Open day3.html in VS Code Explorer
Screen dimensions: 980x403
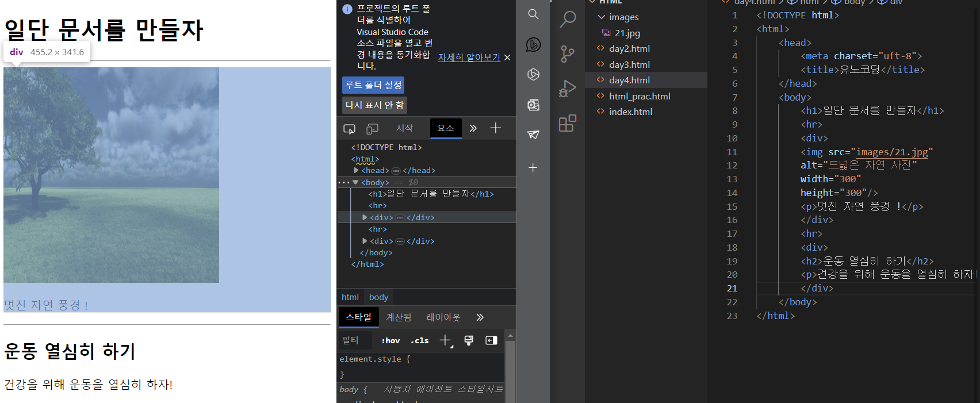coord(629,65)
